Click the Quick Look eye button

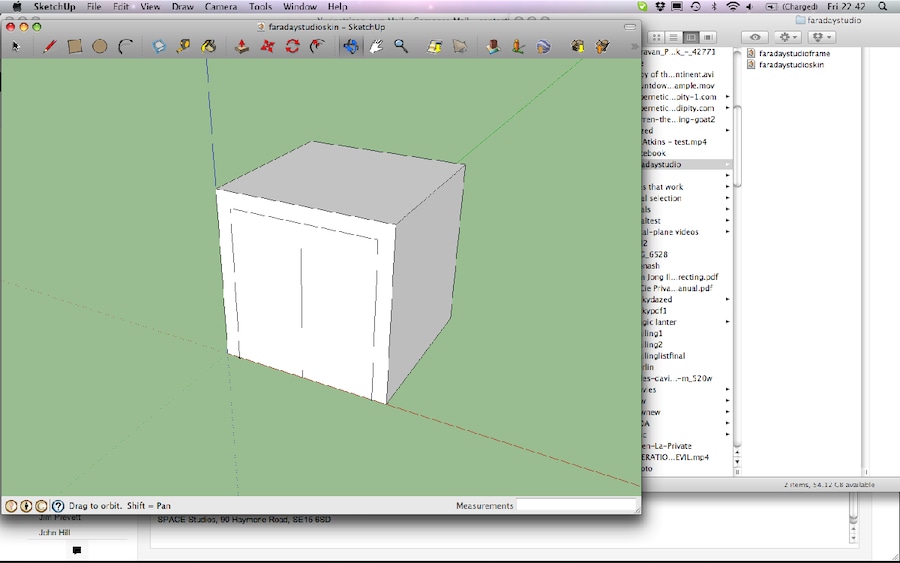tap(754, 37)
